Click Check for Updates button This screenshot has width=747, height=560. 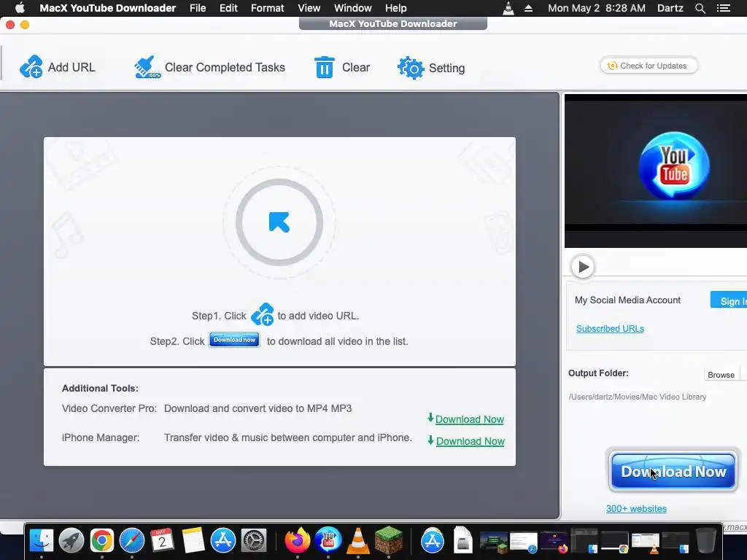click(x=649, y=66)
